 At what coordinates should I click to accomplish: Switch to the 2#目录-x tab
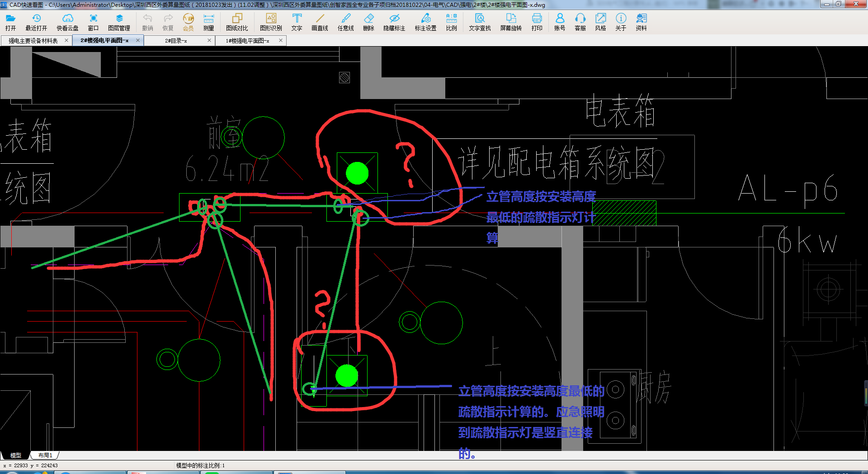point(176,41)
